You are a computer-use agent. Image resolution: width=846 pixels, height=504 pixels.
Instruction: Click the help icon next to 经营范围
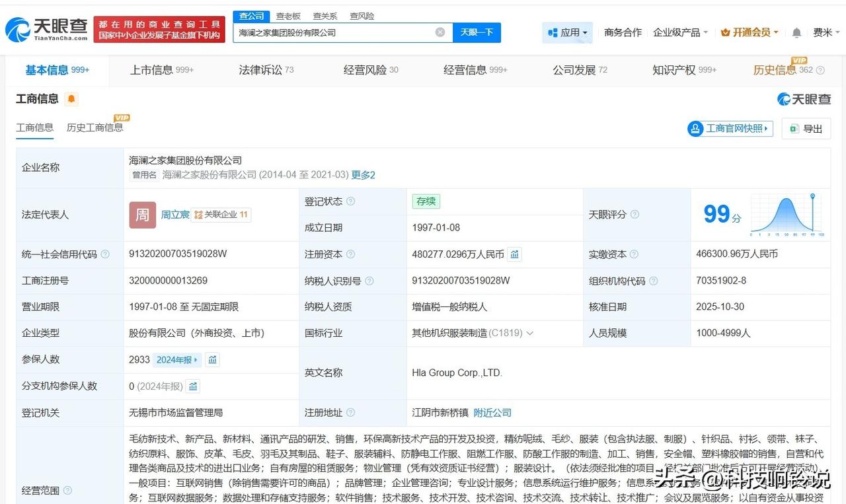pyautogui.click(x=67, y=491)
